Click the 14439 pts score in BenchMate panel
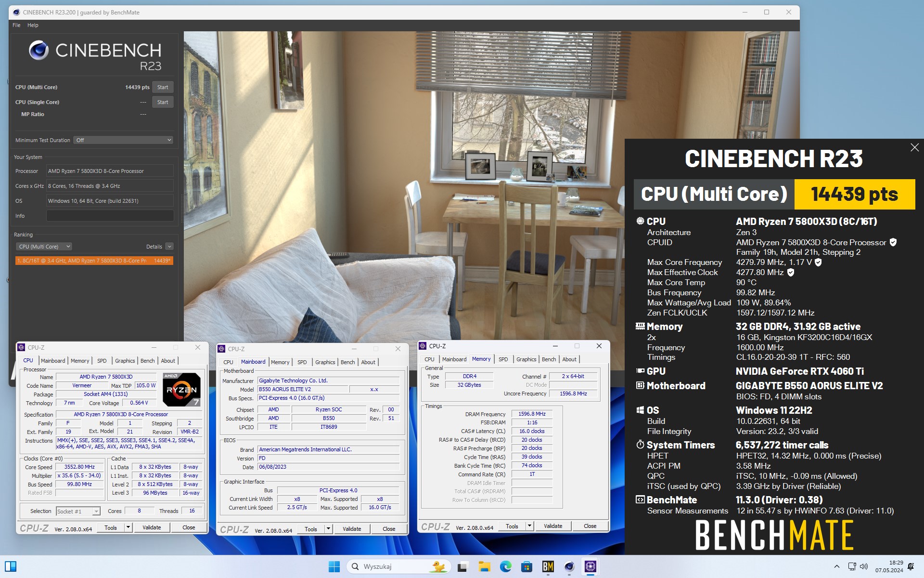 click(x=854, y=194)
